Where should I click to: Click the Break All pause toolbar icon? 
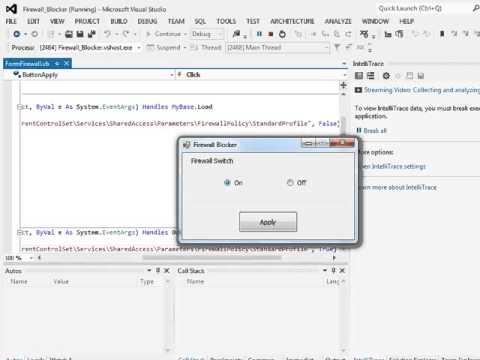259,34
